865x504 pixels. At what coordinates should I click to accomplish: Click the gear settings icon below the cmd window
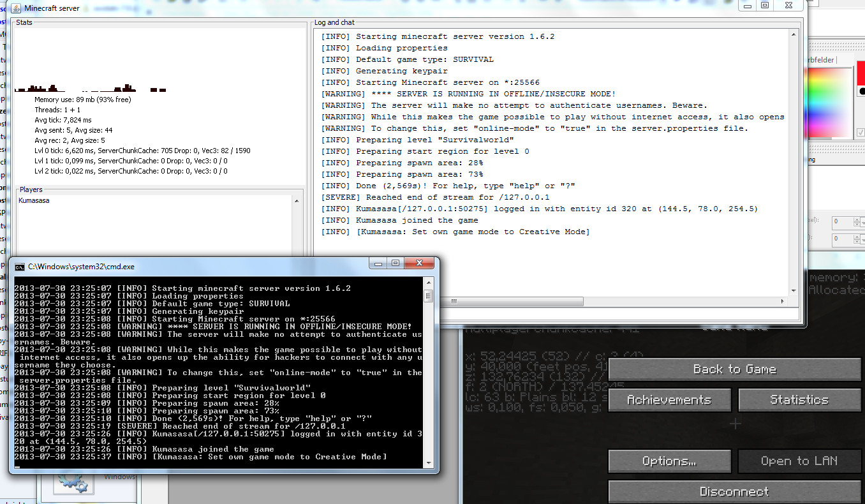click(x=73, y=483)
